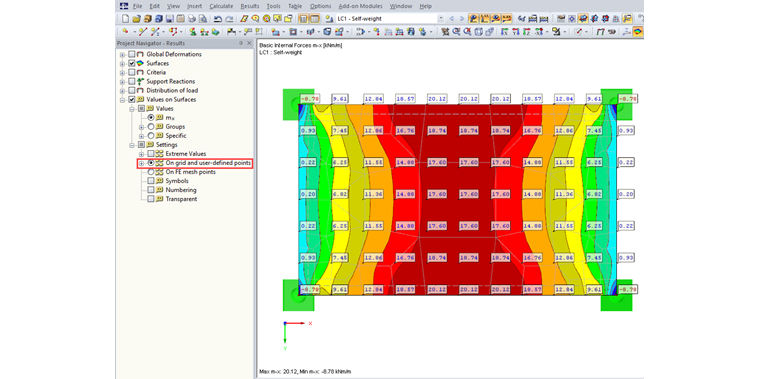Click the View in X direction icon
This screenshot has width=760, height=379.
(x=504, y=32)
